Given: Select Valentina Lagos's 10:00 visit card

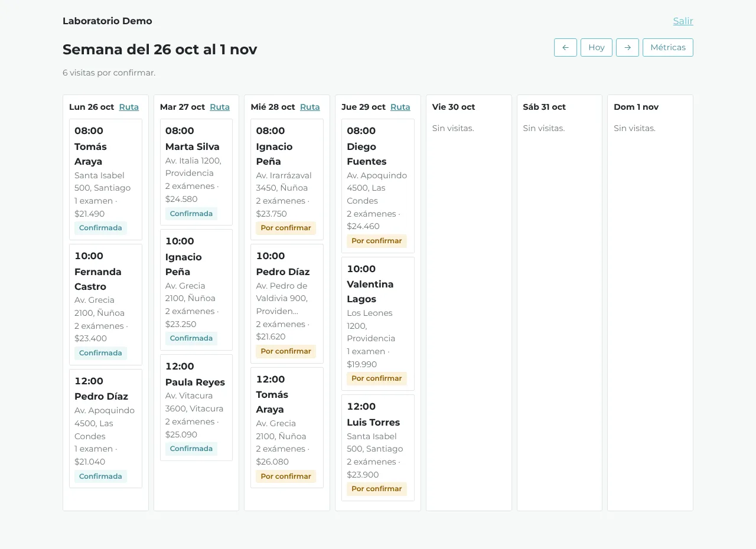Looking at the screenshot, I should pos(378,323).
